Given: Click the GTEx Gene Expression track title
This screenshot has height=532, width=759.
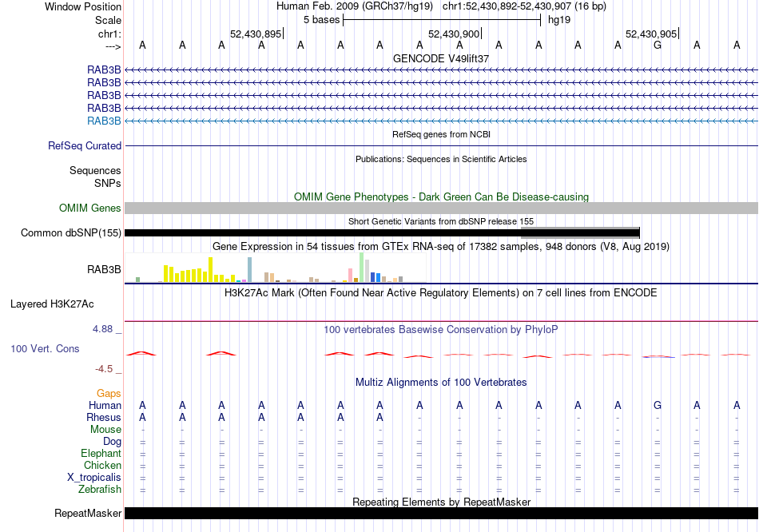Looking at the screenshot, I should point(441,246).
